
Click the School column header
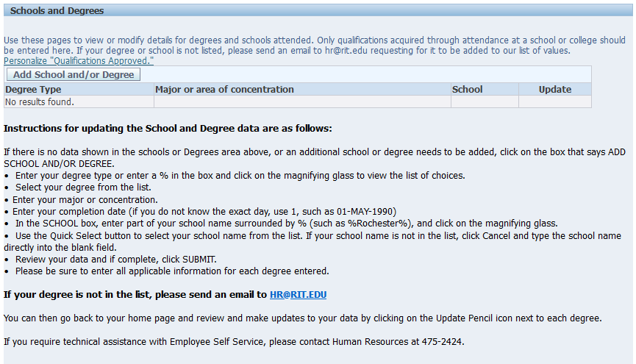[x=468, y=90]
